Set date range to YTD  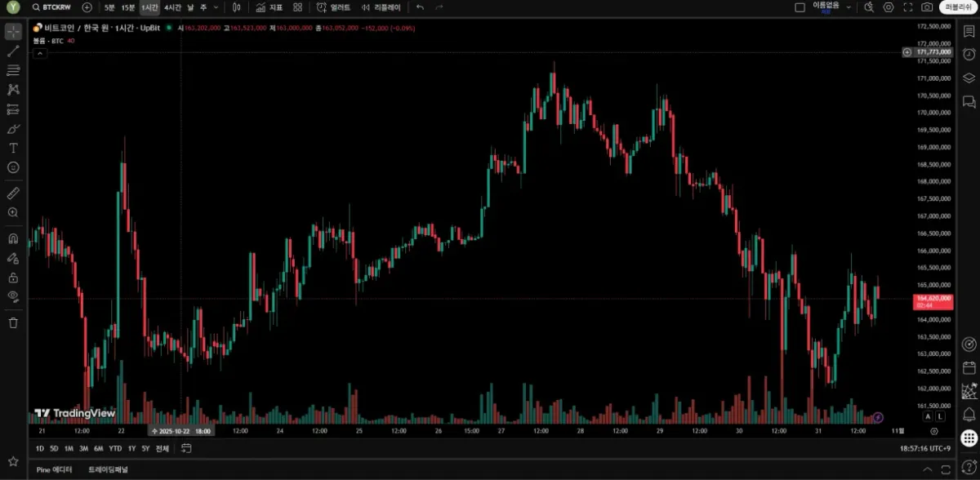tap(115, 448)
